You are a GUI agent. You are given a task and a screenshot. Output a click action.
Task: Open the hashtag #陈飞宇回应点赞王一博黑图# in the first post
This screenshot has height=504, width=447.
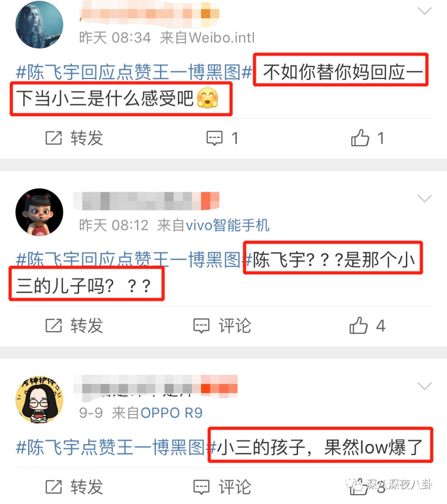coord(134,72)
